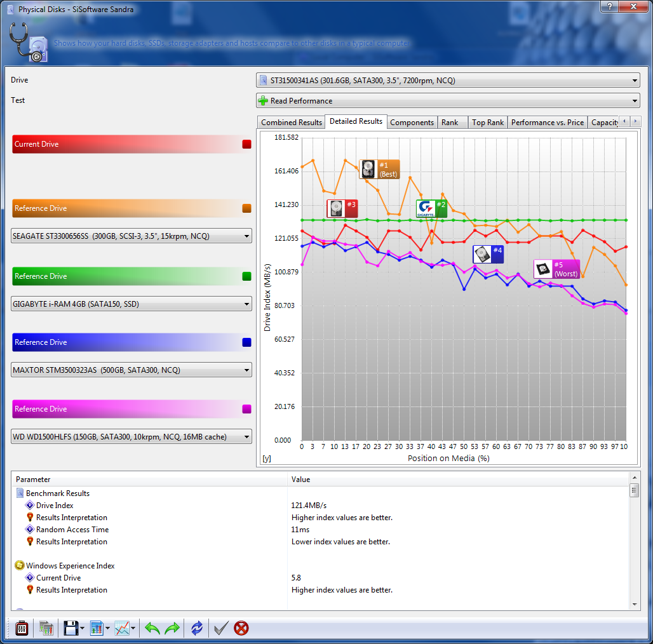Click the #3 red drive chart marker
Viewport: 653px width, 644px height.
click(342, 208)
